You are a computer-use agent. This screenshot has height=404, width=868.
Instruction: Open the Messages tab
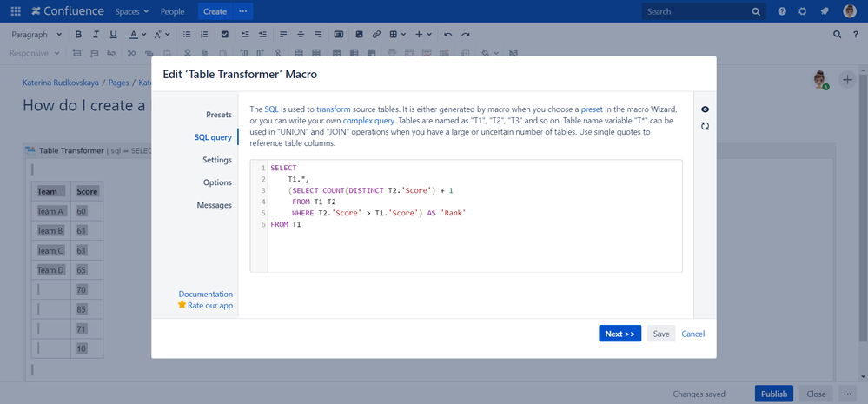pyautogui.click(x=214, y=205)
